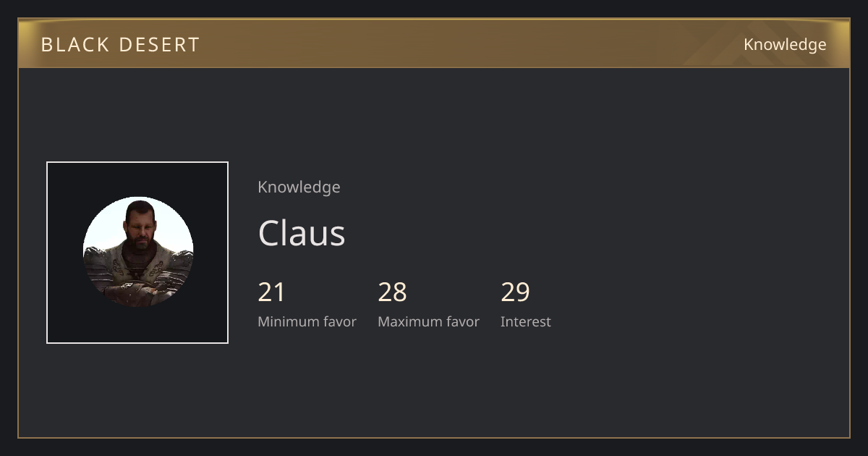The height and width of the screenshot is (456, 868).
Task: Click the Interest label
Action: 525,321
